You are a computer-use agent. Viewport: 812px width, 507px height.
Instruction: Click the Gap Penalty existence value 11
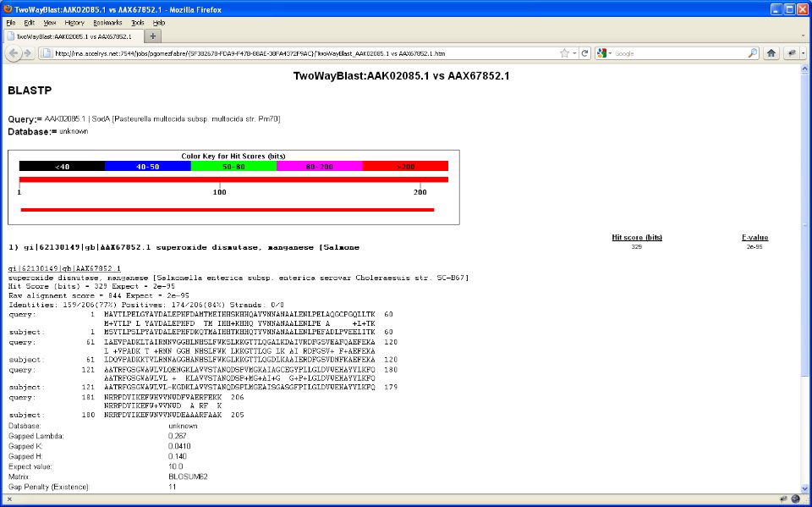[x=172, y=487]
